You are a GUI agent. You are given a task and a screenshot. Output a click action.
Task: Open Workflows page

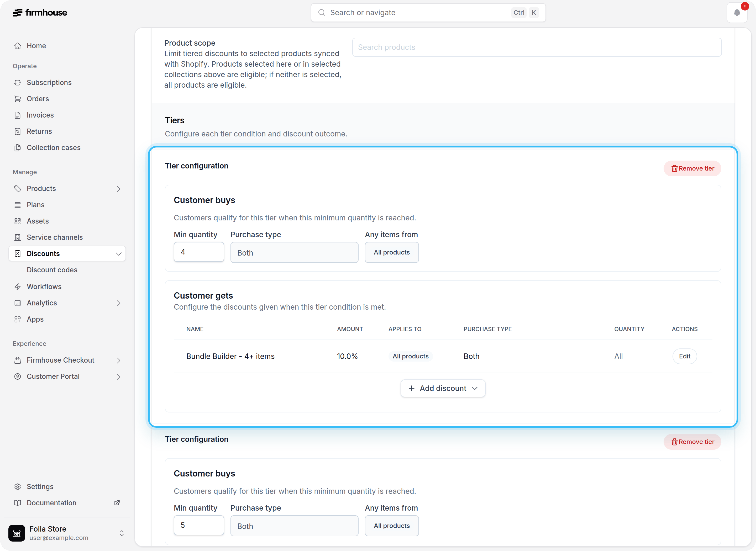[x=67, y=287]
